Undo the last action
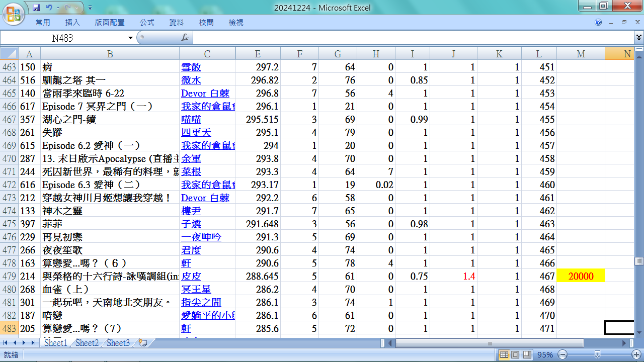Image resolution: width=644 pixels, height=362 pixels. pos(49,8)
